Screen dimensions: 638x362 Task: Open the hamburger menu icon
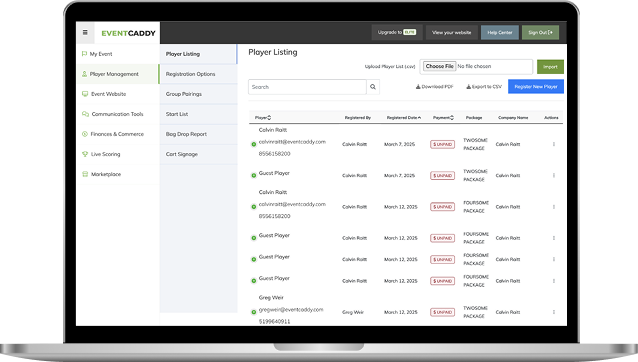(x=85, y=33)
